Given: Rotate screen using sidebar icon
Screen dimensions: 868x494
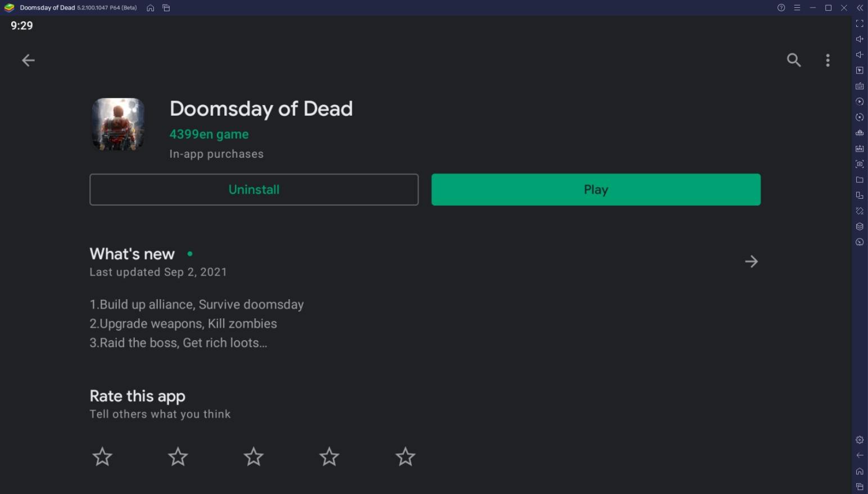Looking at the screenshot, I should click(x=860, y=211).
